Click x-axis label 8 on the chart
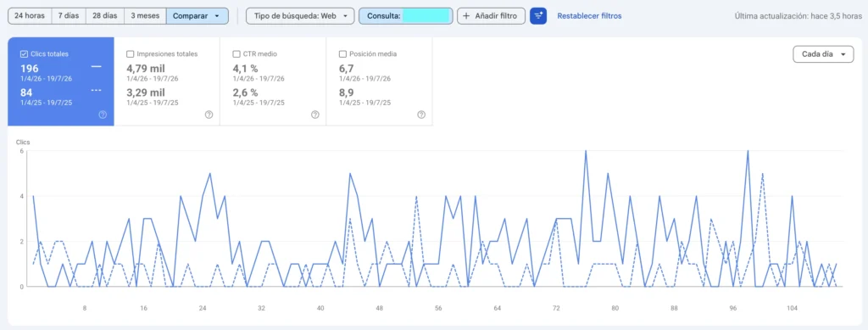Screen dimensions: 868x330 [85, 309]
